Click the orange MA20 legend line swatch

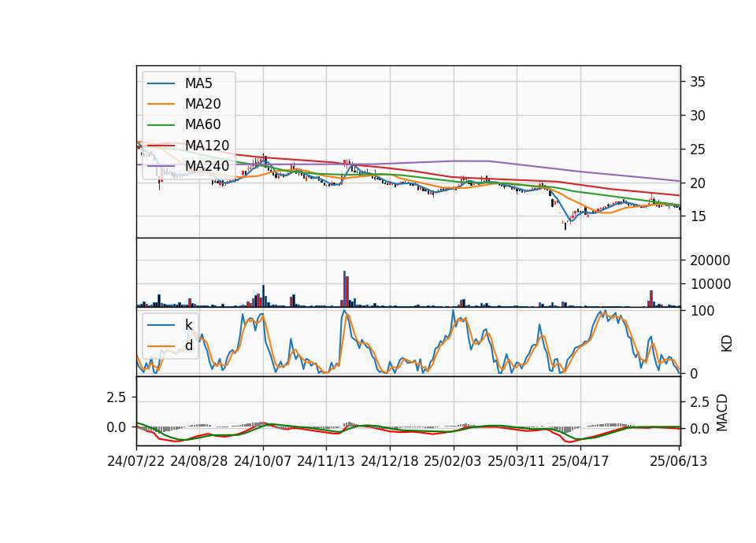(161, 104)
